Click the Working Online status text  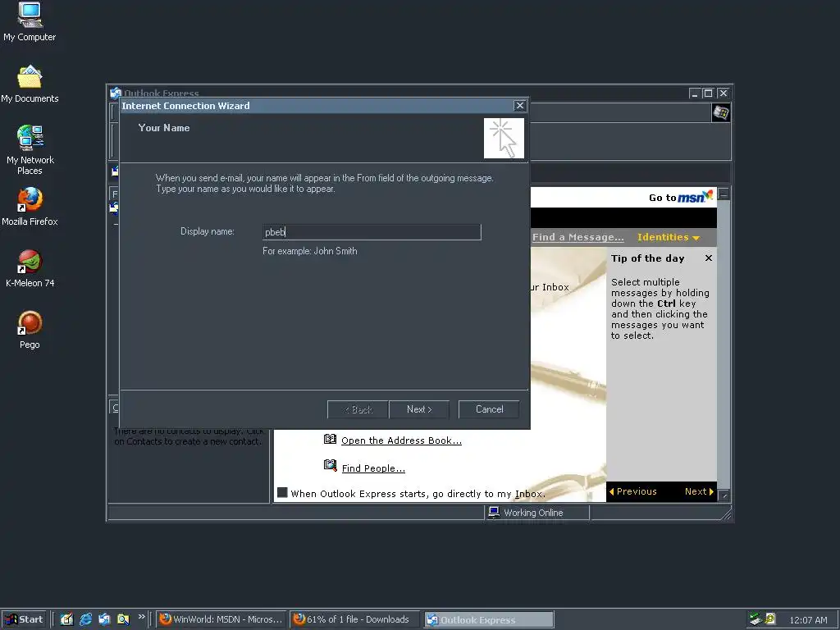click(533, 513)
